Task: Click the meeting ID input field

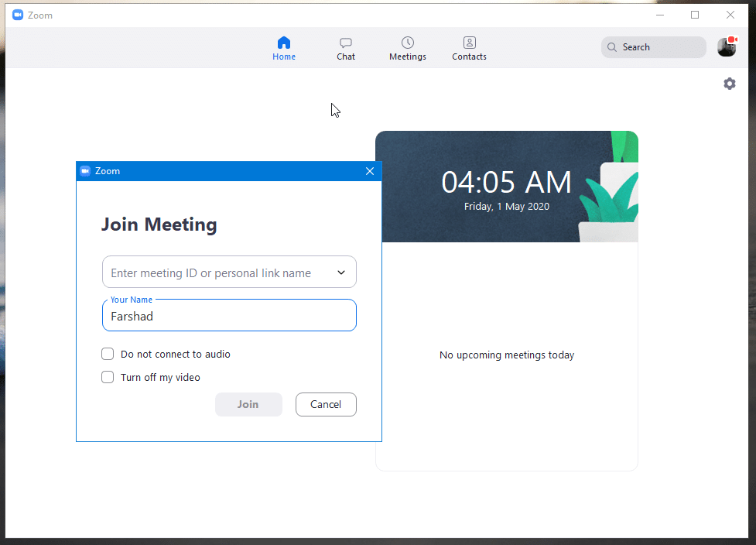Action: tap(217, 272)
